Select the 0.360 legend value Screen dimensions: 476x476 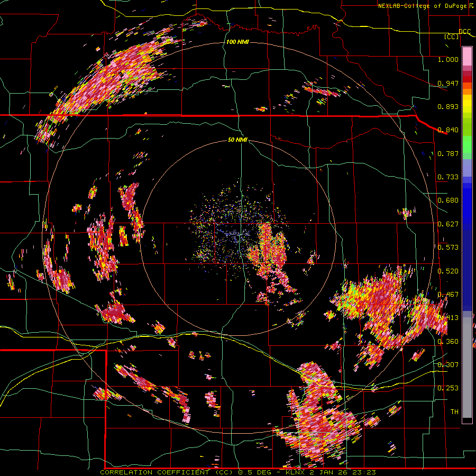click(x=448, y=342)
